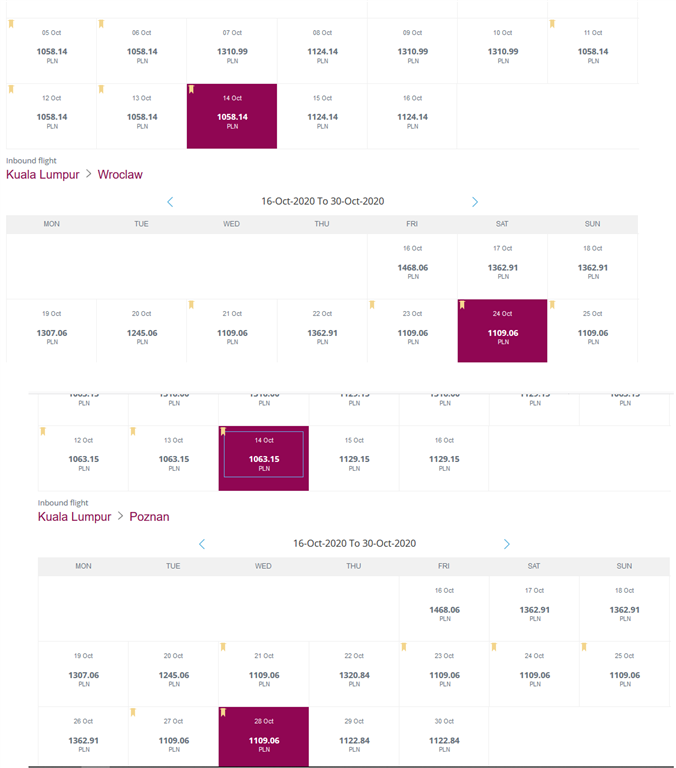Click previous-dates arrow above Wroclaw inbound calendar
The height and width of the screenshot is (768, 676).
(170, 202)
